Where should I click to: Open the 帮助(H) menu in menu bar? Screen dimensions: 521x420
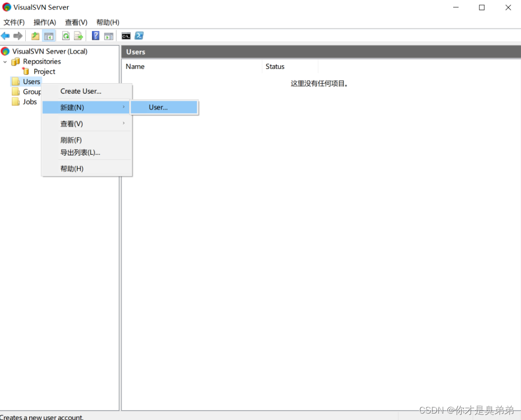pos(108,22)
